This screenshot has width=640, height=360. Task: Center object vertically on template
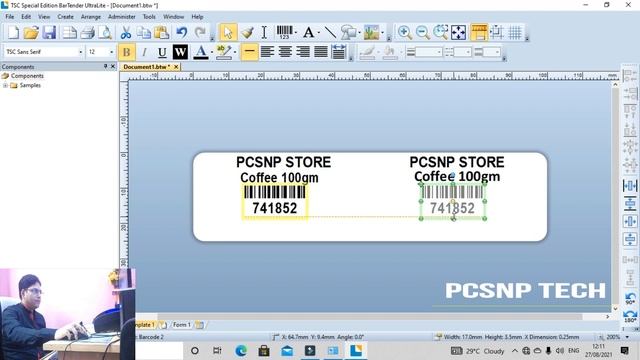630,239
